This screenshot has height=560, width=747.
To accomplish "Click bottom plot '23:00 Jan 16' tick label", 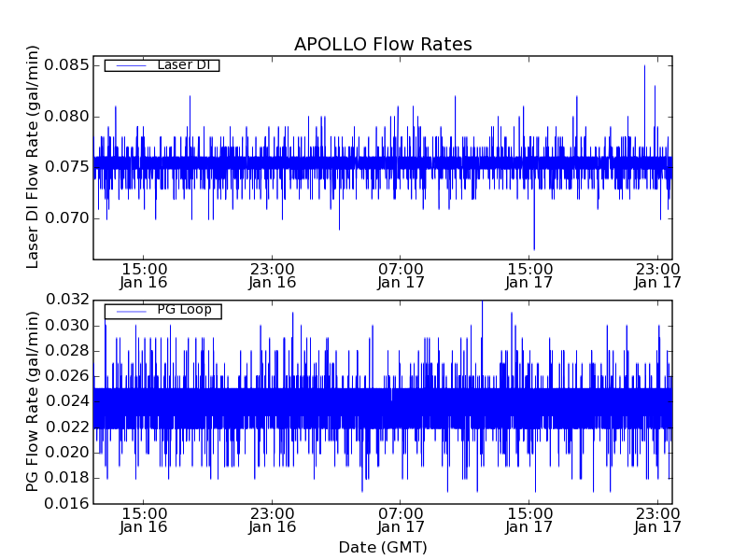I will [x=273, y=521].
